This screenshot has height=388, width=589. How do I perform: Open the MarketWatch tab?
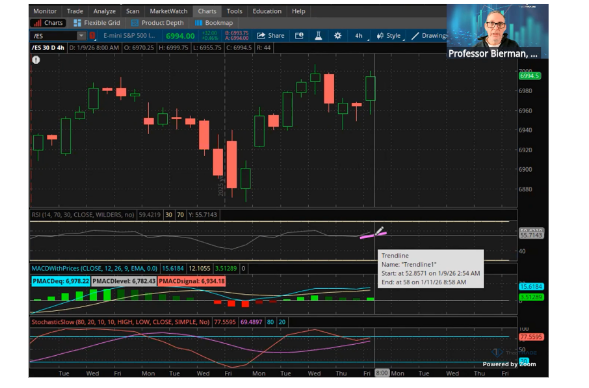pyautogui.click(x=168, y=11)
